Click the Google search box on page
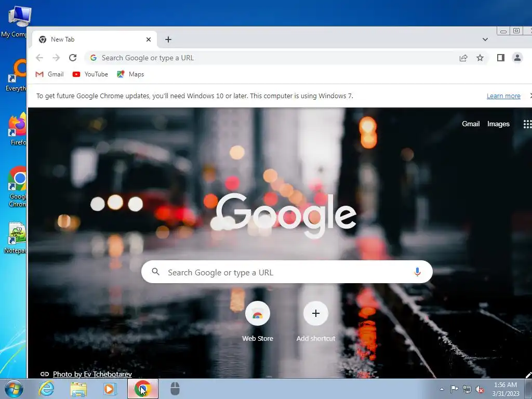 click(x=287, y=272)
